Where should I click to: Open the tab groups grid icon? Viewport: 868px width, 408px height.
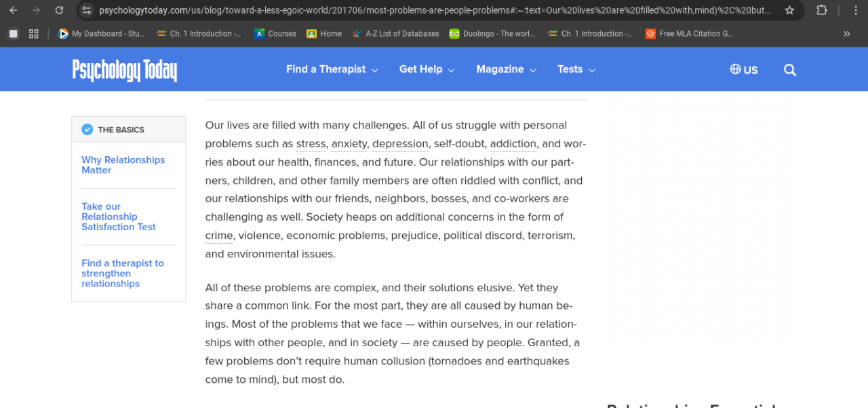coord(34,34)
